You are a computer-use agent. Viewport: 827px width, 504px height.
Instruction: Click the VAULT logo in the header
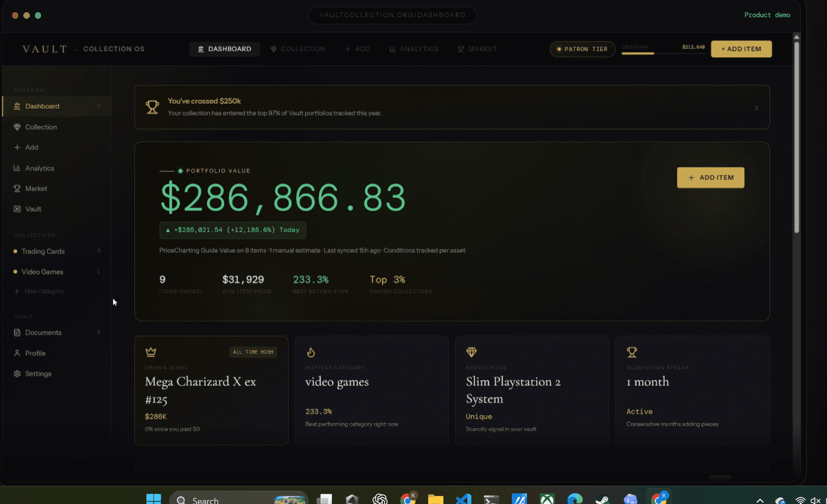(45, 49)
